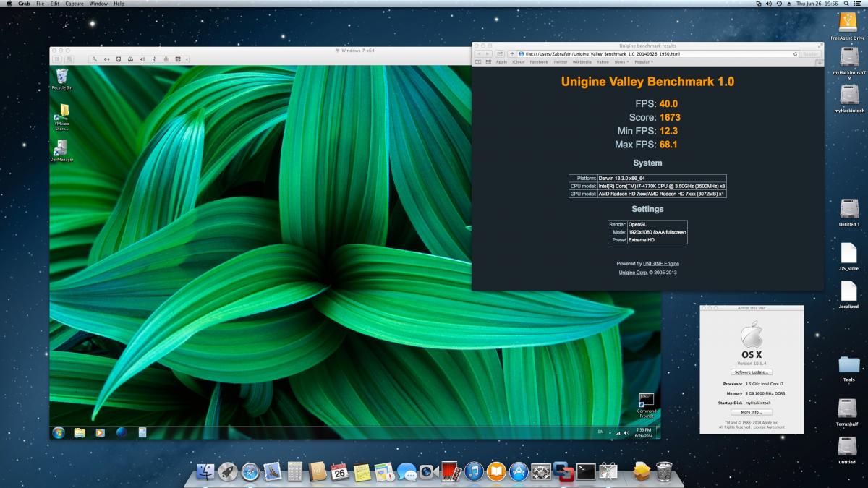868x488 pixels.
Task: Open Windows Explorer in the taskbar
Action: point(80,432)
